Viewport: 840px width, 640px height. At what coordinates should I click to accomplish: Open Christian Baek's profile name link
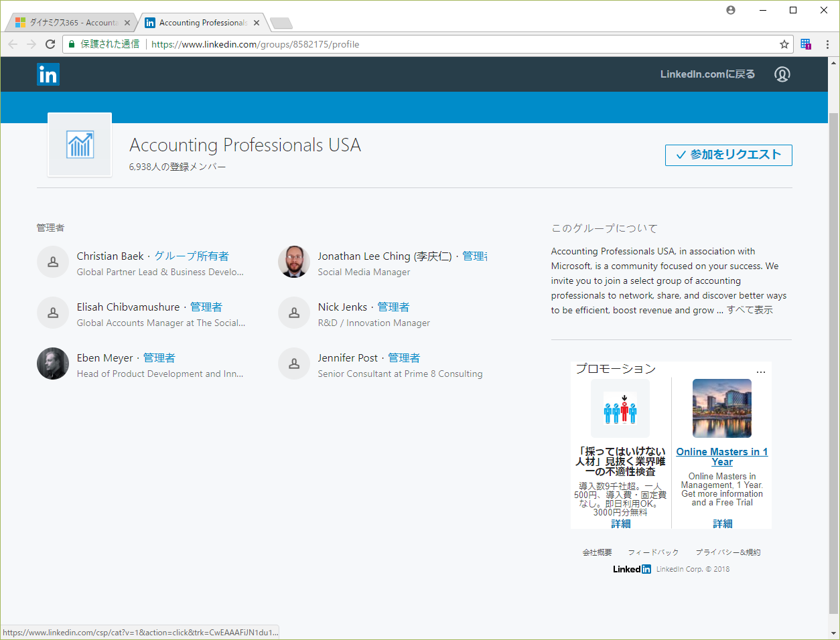coord(111,256)
